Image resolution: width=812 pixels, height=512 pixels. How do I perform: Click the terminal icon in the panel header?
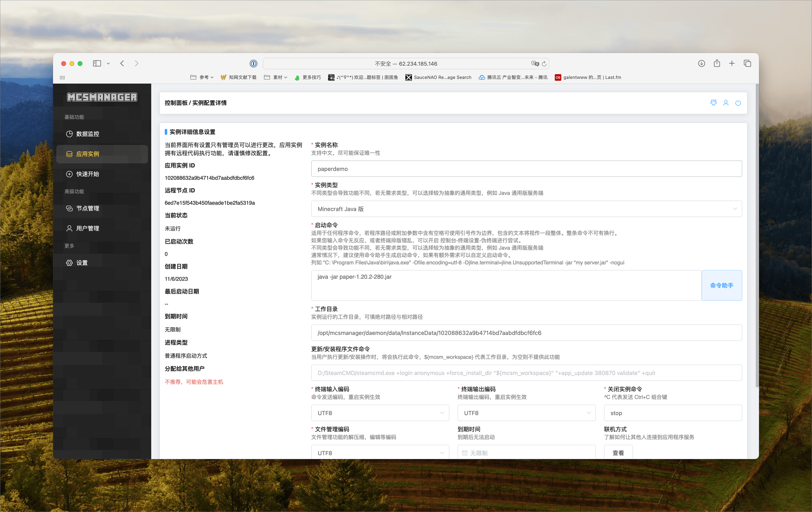click(x=713, y=103)
